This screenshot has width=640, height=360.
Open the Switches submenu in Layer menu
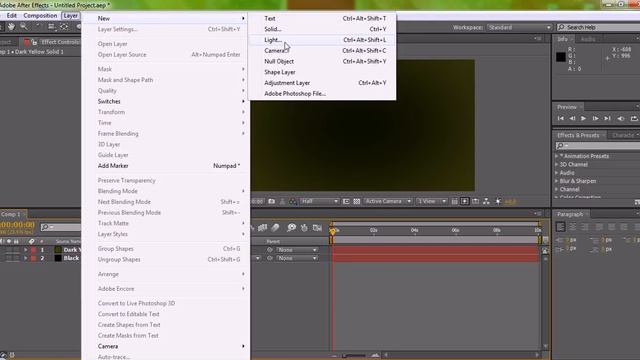pyautogui.click(x=166, y=101)
